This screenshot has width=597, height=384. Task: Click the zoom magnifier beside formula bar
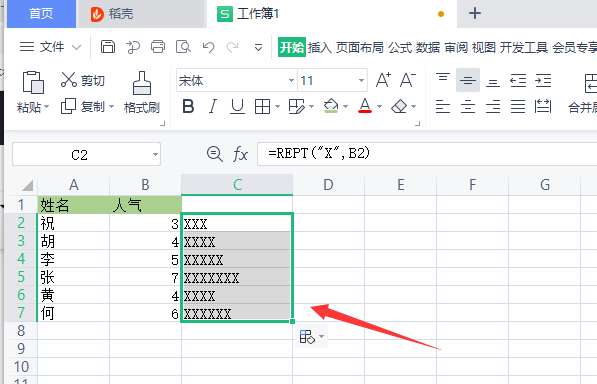pos(215,155)
